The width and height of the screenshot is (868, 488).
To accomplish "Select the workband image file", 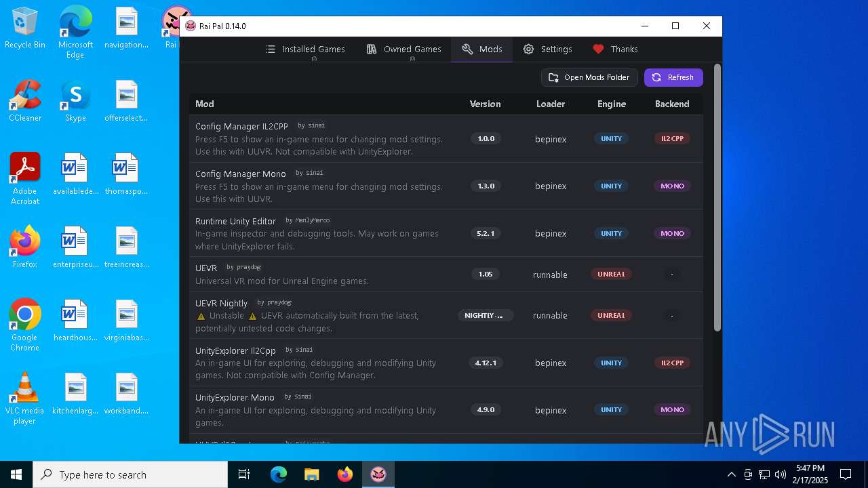I will 127,394.
